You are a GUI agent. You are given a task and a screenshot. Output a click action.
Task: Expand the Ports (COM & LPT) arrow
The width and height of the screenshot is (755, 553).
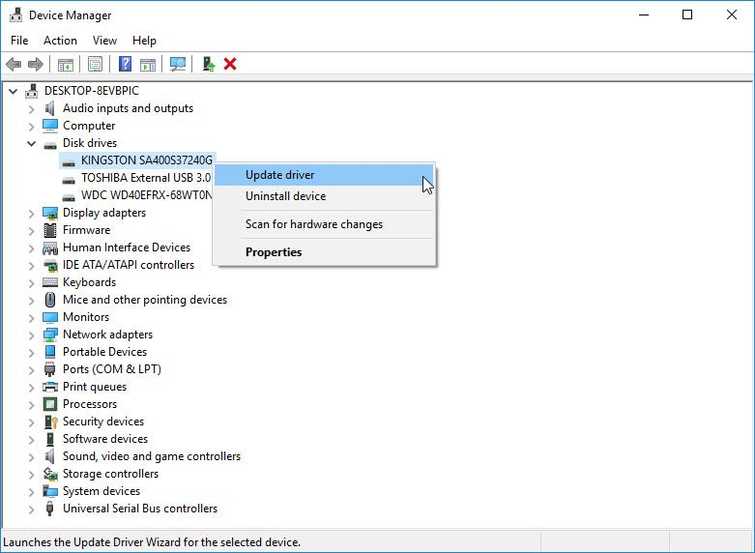tap(31, 370)
